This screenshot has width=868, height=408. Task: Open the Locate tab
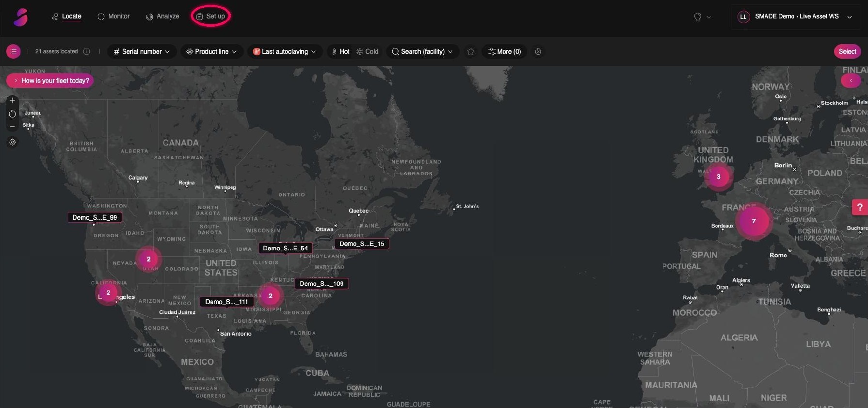click(x=66, y=16)
